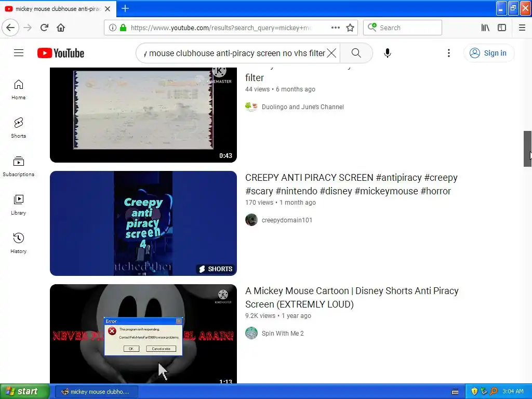Click the creepydomain101 channel avatar
532x399 pixels.
(251, 220)
